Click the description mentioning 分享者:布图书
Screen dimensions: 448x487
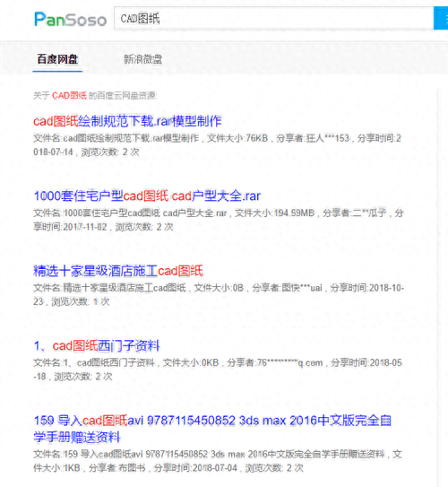click(x=218, y=461)
